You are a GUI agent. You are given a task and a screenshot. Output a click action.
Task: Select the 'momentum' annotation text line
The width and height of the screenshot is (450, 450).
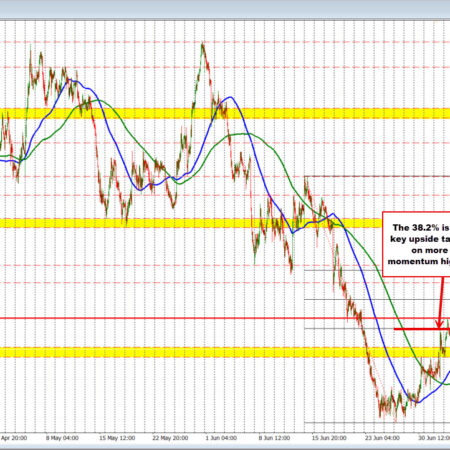click(x=419, y=261)
